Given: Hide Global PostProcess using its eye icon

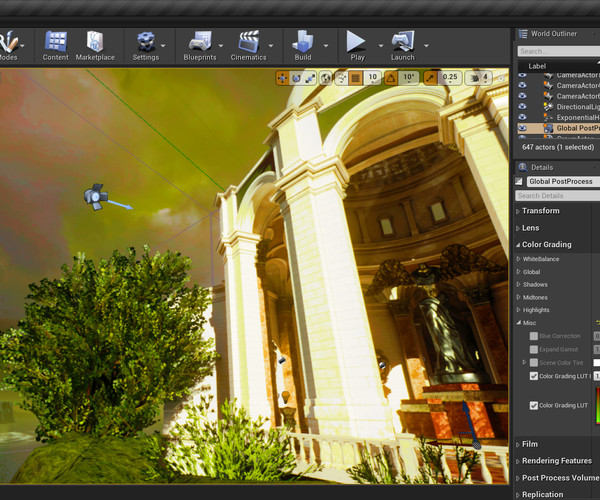Looking at the screenshot, I should click(x=522, y=128).
